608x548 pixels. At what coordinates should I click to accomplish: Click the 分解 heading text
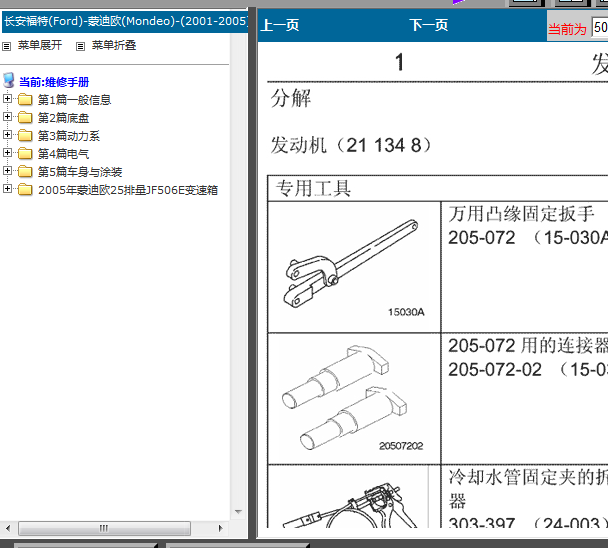click(x=291, y=98)
